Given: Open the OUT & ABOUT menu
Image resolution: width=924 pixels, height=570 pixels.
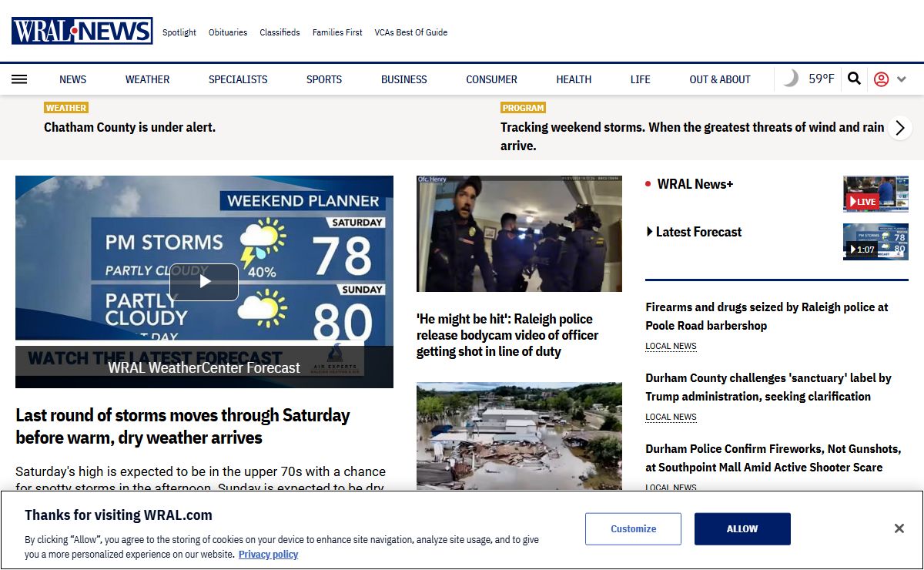Looking at the screenshot, I should [x=720, y=79].
